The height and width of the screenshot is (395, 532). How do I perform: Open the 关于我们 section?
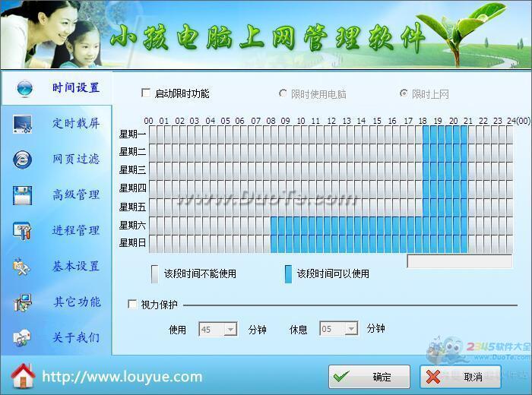(x=76, y=337)
